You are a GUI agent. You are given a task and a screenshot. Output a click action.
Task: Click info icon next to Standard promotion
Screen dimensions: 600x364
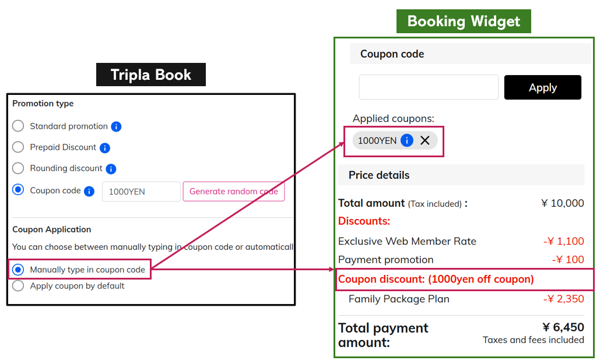116,126
